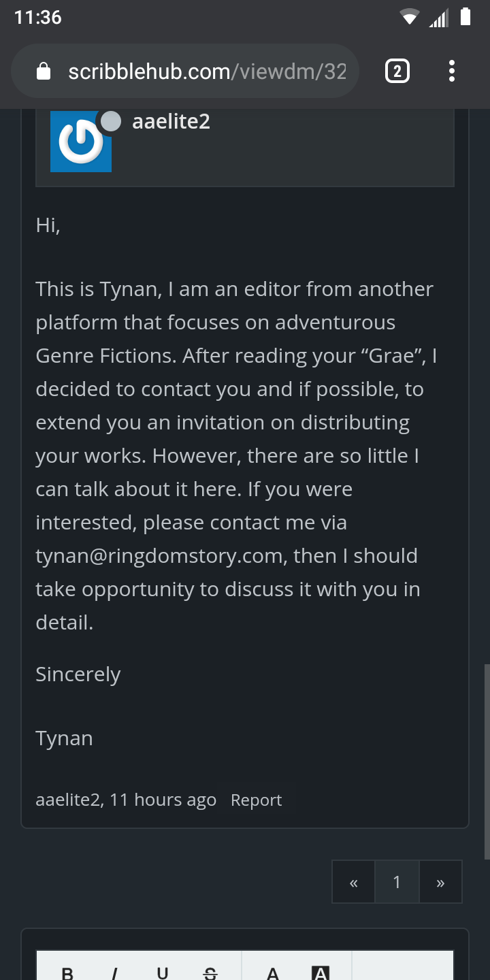Open the aaelite2 username profile link
The width and height of the screenshot is (490, 980).
171,122
